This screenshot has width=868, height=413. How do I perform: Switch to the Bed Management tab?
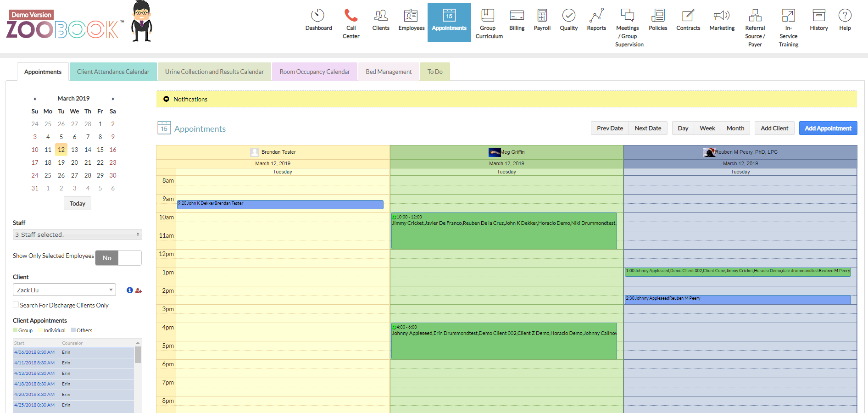click(x=388, y=72)
